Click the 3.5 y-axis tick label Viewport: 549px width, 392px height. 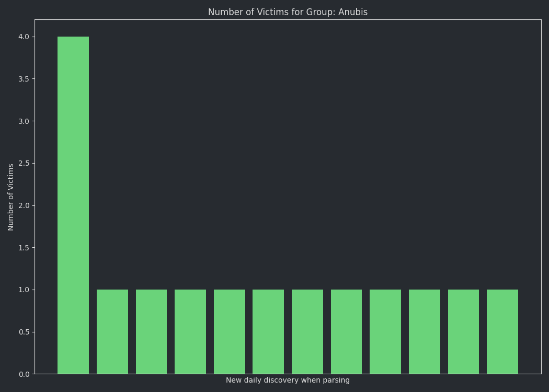pos(24,79)
